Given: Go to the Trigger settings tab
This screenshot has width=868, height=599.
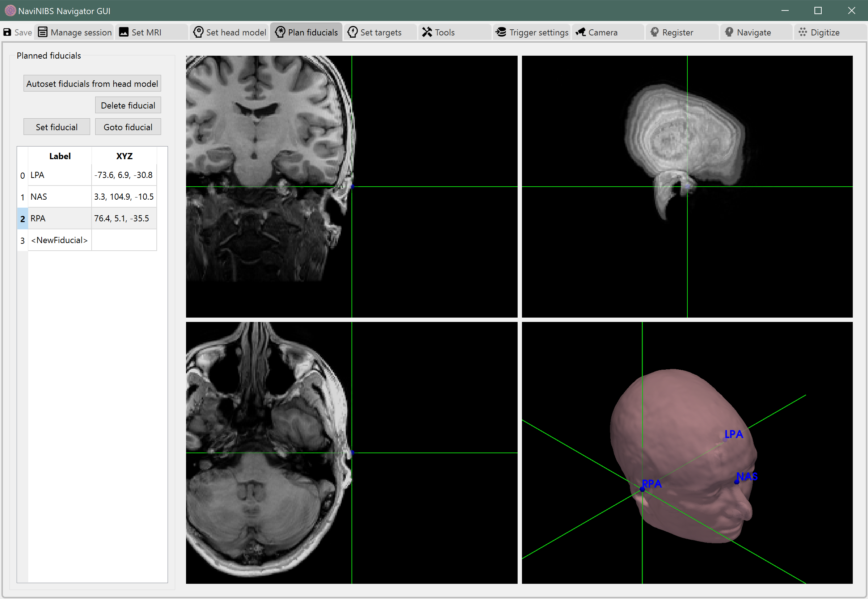Looking at the screenshot, I should point(532,32).
